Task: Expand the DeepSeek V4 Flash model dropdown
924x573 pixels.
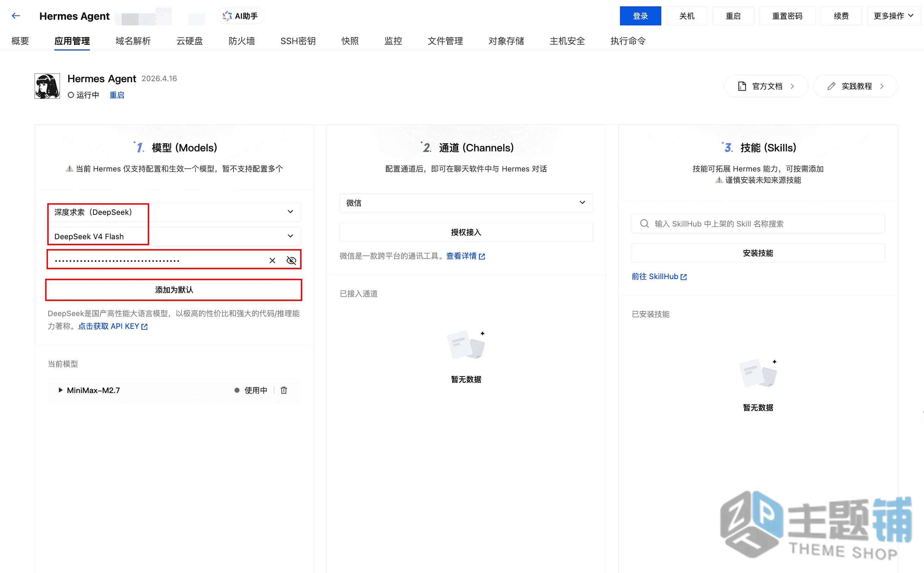Action: pyautogui.click(x=174, y=236)
